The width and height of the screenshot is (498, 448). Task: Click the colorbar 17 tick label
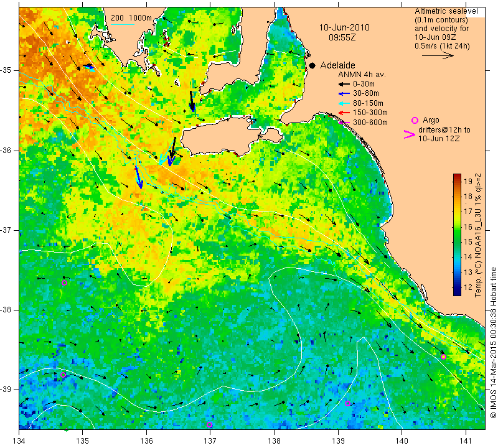coord(468,212)
